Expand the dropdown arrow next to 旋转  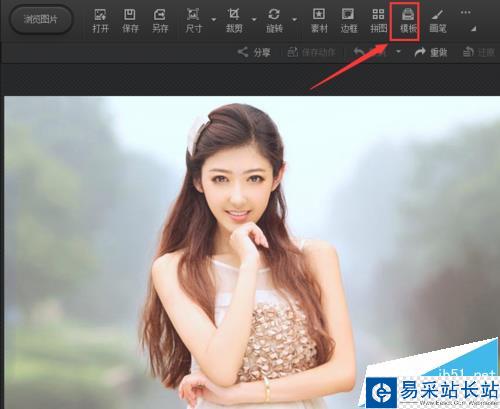tap(295, 20)
